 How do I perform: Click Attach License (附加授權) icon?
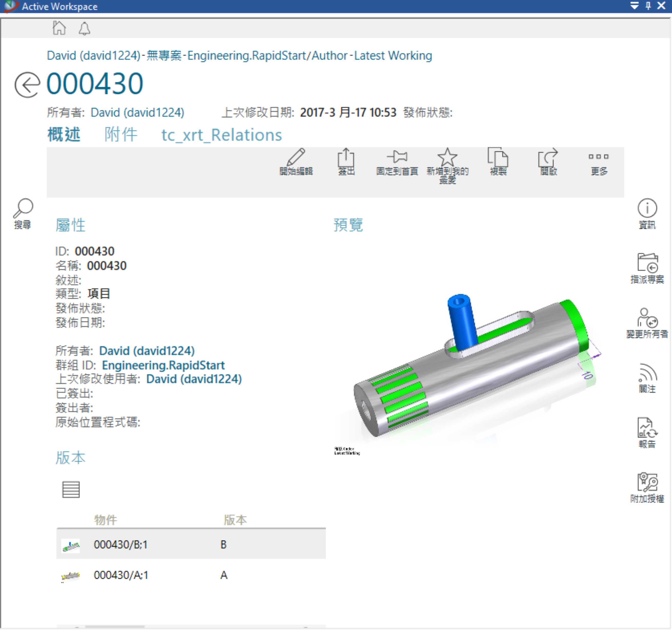point(647,488)
